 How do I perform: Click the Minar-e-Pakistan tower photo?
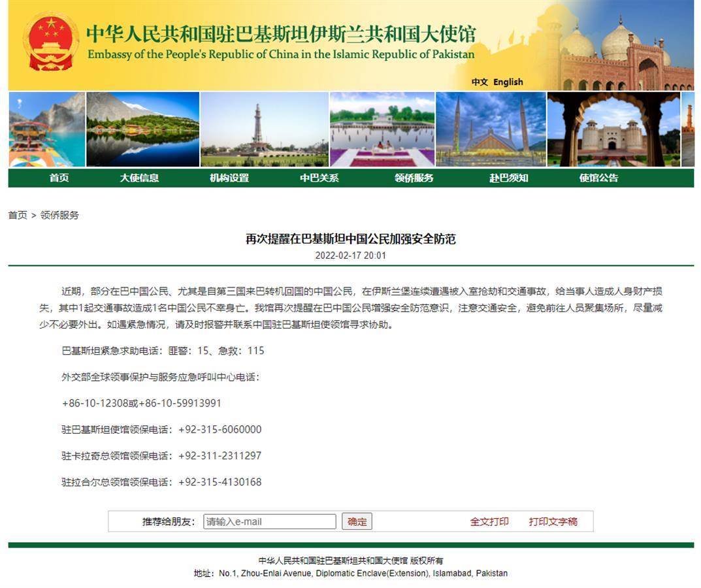point(264,129)
